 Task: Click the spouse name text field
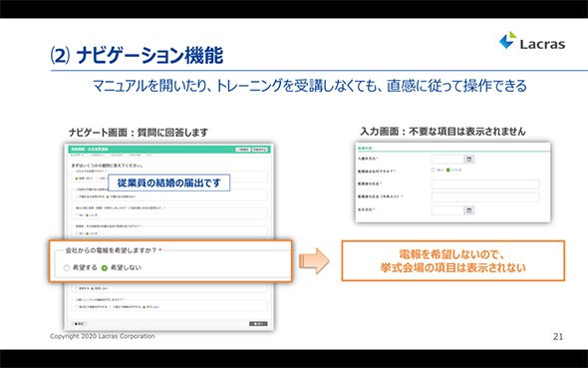click(485, 184)
